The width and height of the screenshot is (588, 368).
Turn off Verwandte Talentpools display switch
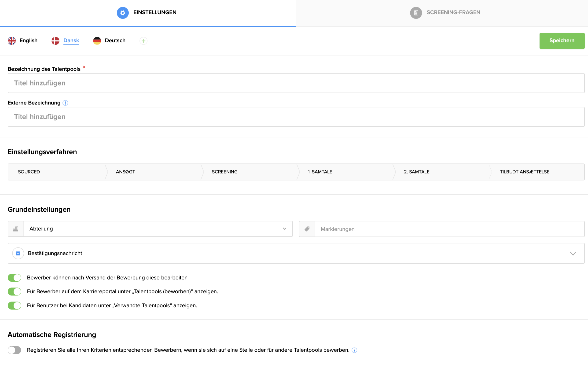pyautogui.click(x=14, y=305)
